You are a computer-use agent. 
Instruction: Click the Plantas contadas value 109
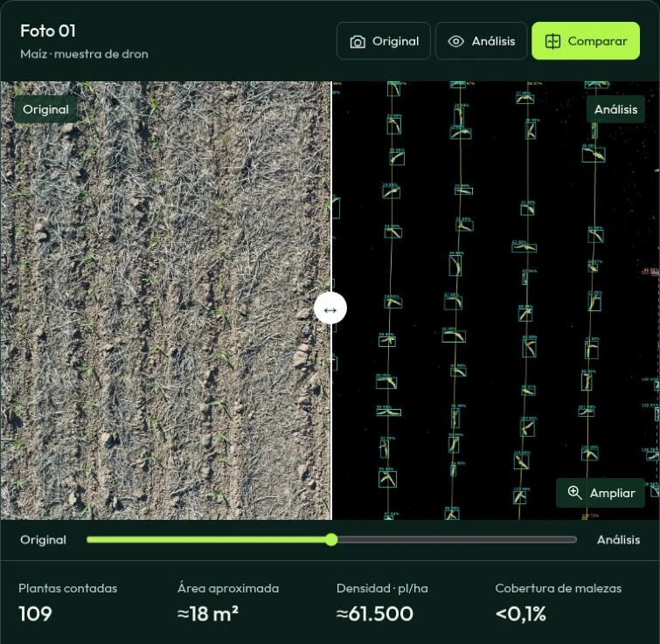(35, 613)
